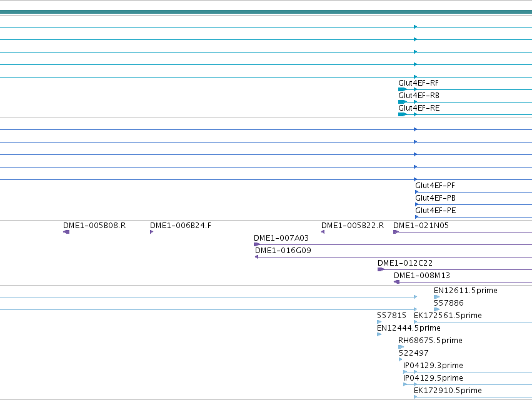532x400 pixels.
Task: Click the Glut4EF-PF blue start arrow
Action: tap(417, 192)
